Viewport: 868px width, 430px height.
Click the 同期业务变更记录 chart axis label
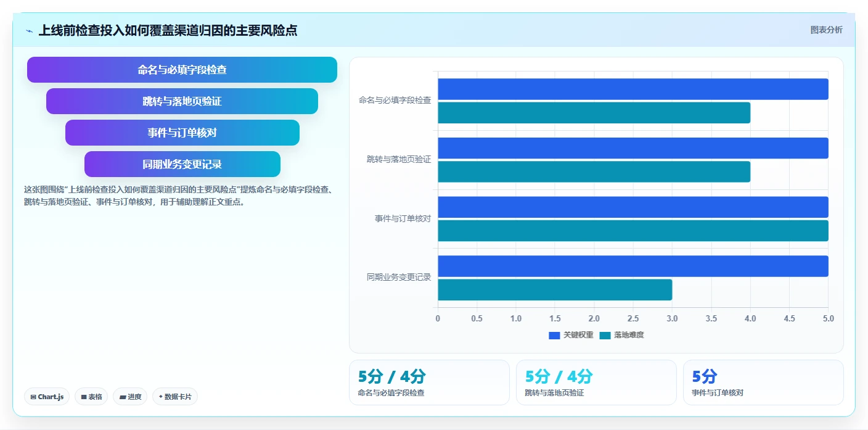tap(399, 278)
